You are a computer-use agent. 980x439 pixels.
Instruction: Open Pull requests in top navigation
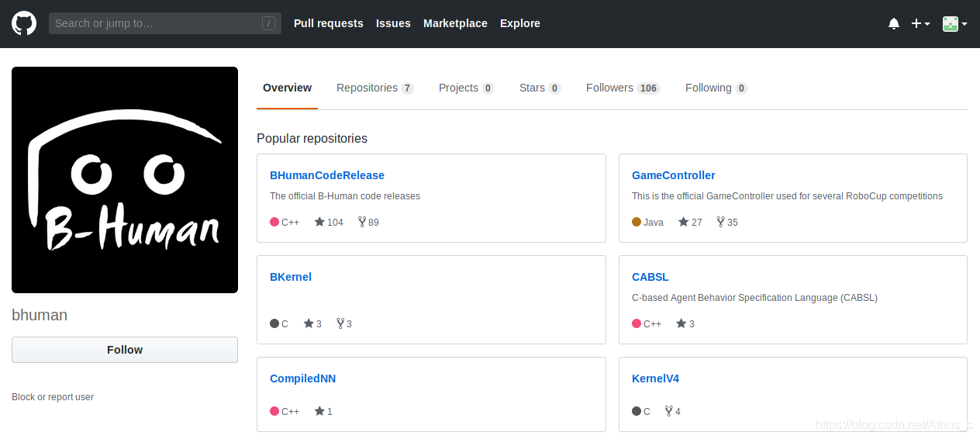pyautogui.click(x=329, y=23)
